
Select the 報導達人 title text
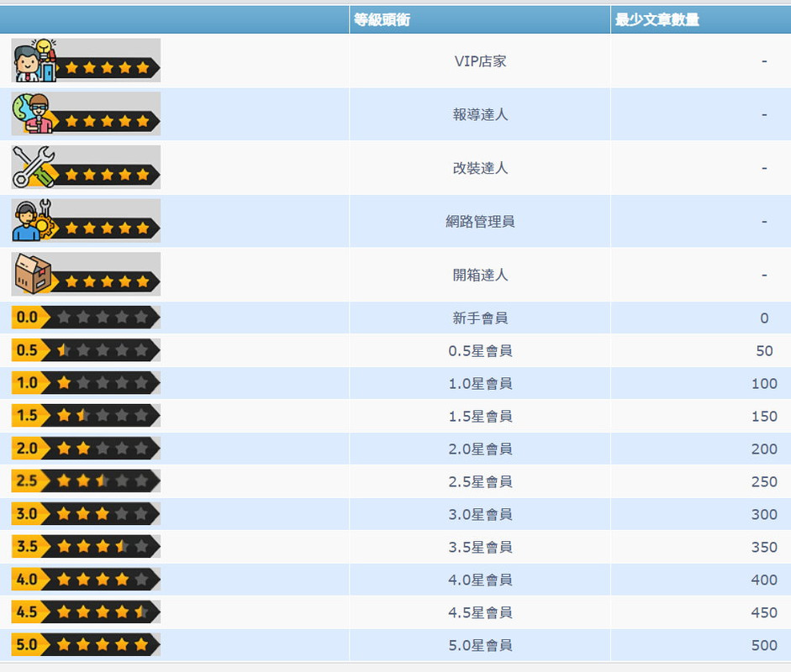click(x=480, y=115)
